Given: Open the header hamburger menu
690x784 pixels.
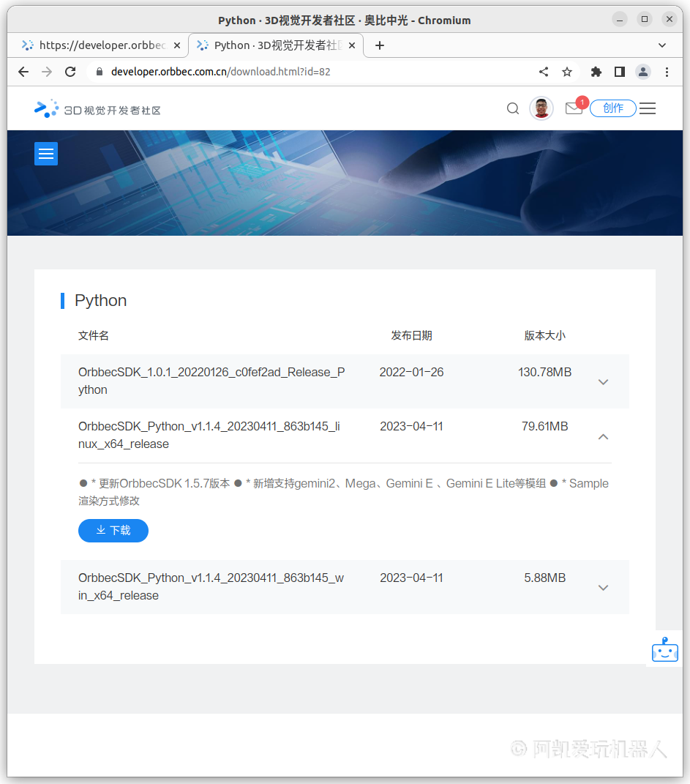Looking at the screenshot, I should 648,108.
